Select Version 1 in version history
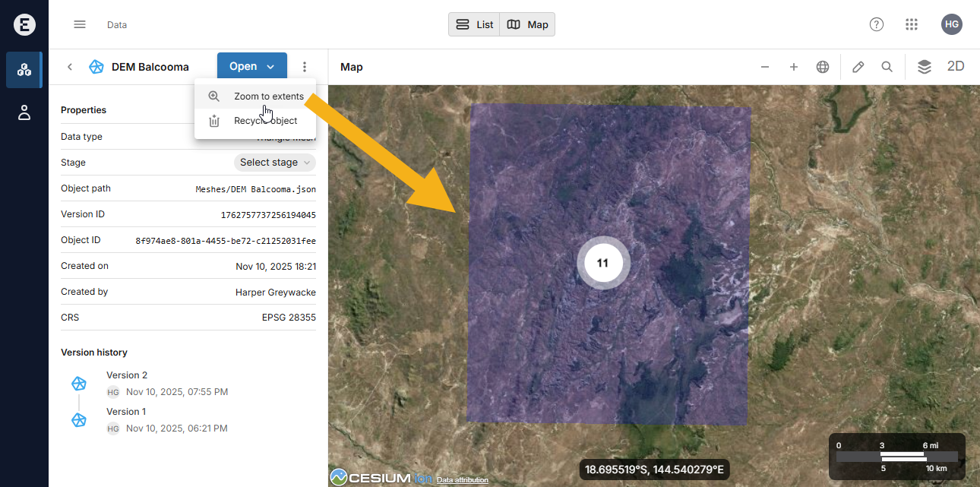The image size is (980, 487). coord(127,412)
